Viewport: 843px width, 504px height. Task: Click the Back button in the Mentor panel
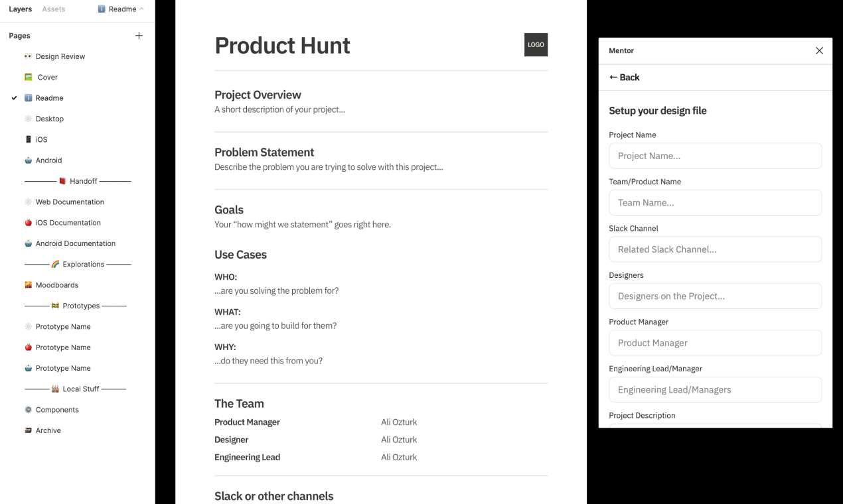click(x=623, y=78)
